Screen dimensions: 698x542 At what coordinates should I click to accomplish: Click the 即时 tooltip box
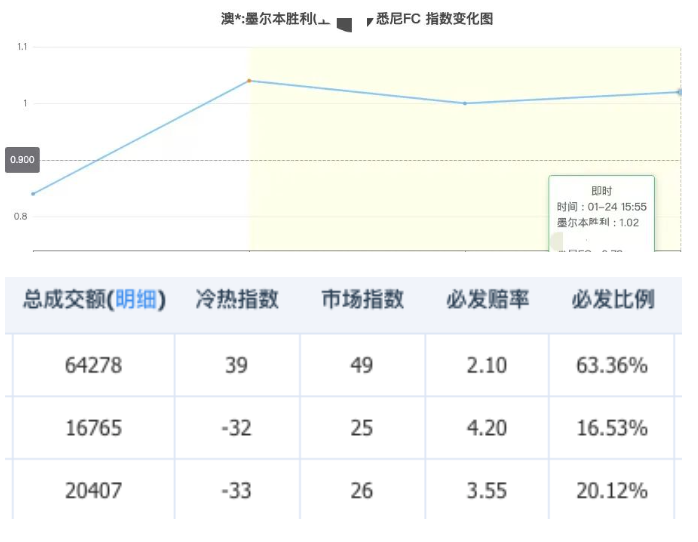(601, 212)
